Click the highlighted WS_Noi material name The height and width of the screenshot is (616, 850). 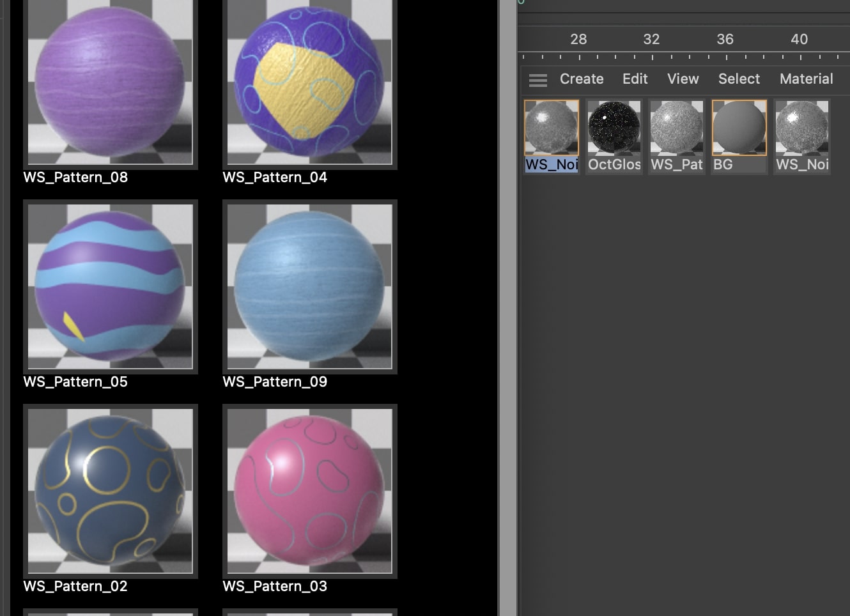pyautogui.click(x=552, y=164)
